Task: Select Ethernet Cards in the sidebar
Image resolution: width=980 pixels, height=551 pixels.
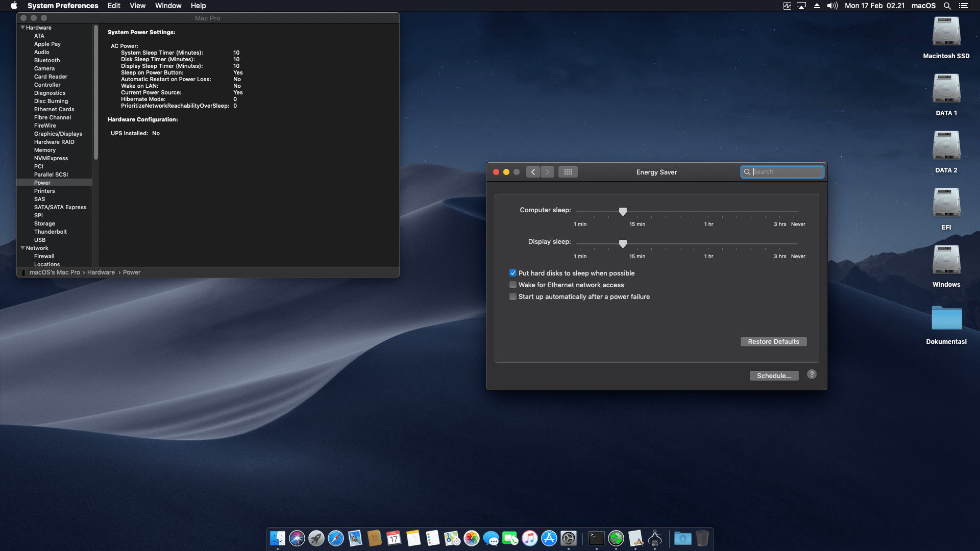Action: click(54, 109)
